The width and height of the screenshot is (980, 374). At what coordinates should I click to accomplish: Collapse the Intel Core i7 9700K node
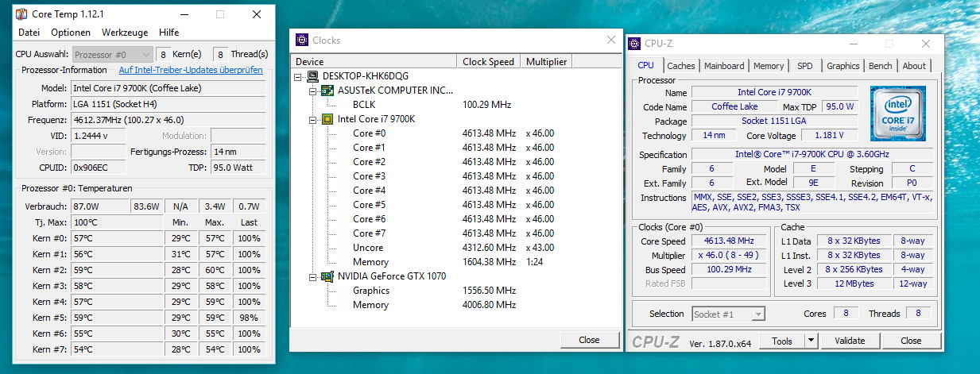[x=313, y=119]
